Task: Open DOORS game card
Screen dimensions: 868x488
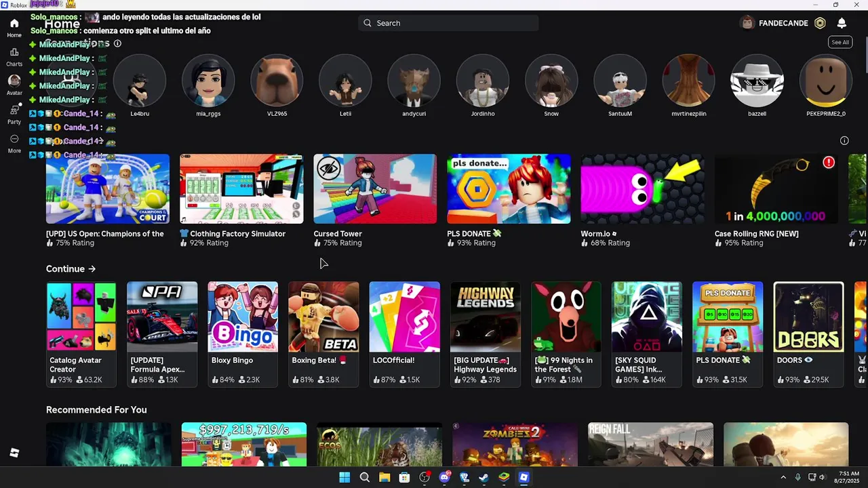Action: point(809,334)
